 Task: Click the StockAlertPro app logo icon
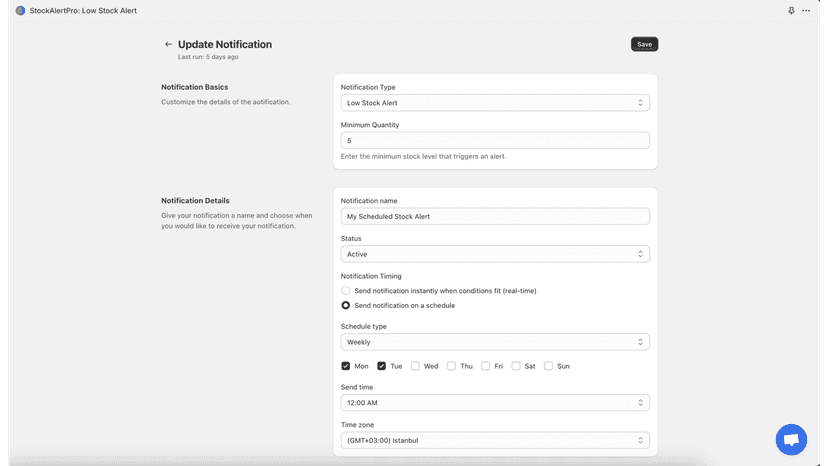pos(20,11)
